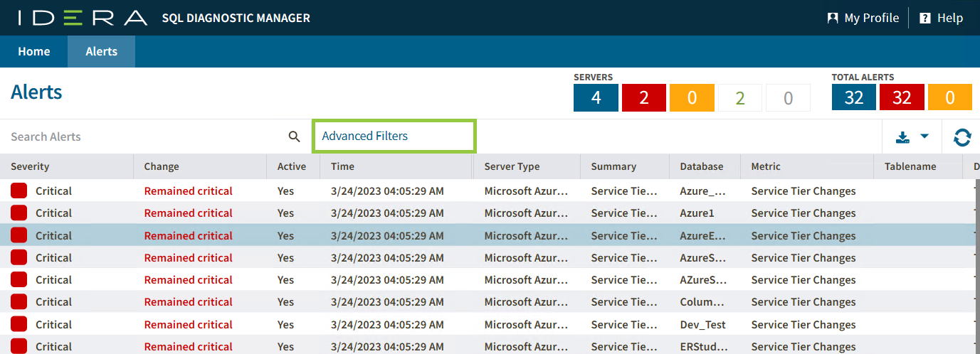Click the My Profile user icon

point(833,18)
